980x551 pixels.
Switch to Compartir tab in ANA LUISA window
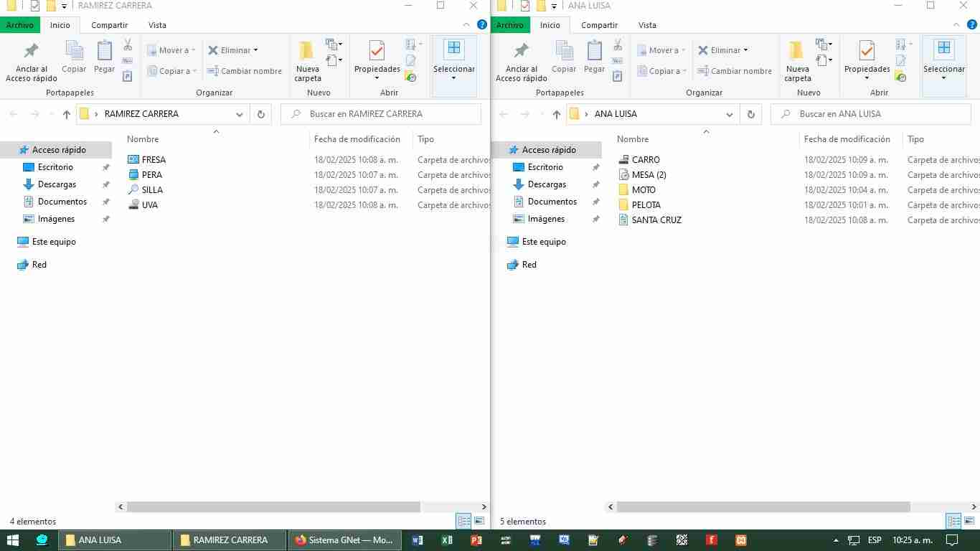(599, 25)
